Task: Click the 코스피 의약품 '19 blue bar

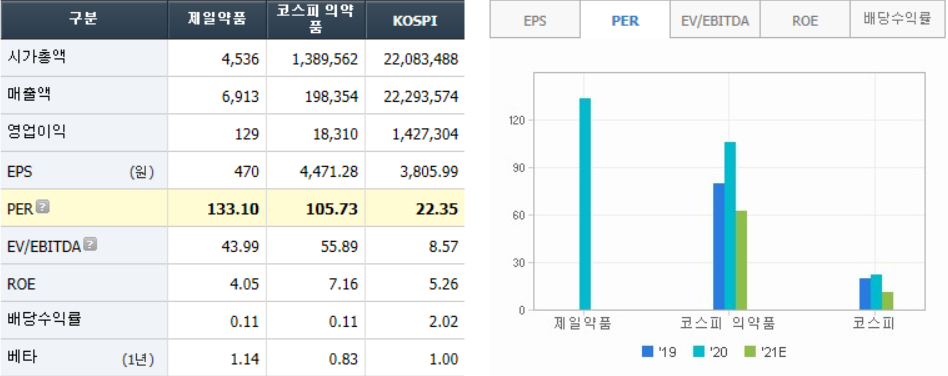Action: click(x=718, y=247)
